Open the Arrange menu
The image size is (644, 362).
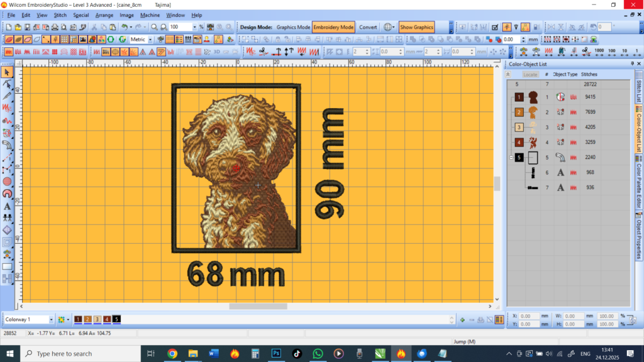pos(104,15)
